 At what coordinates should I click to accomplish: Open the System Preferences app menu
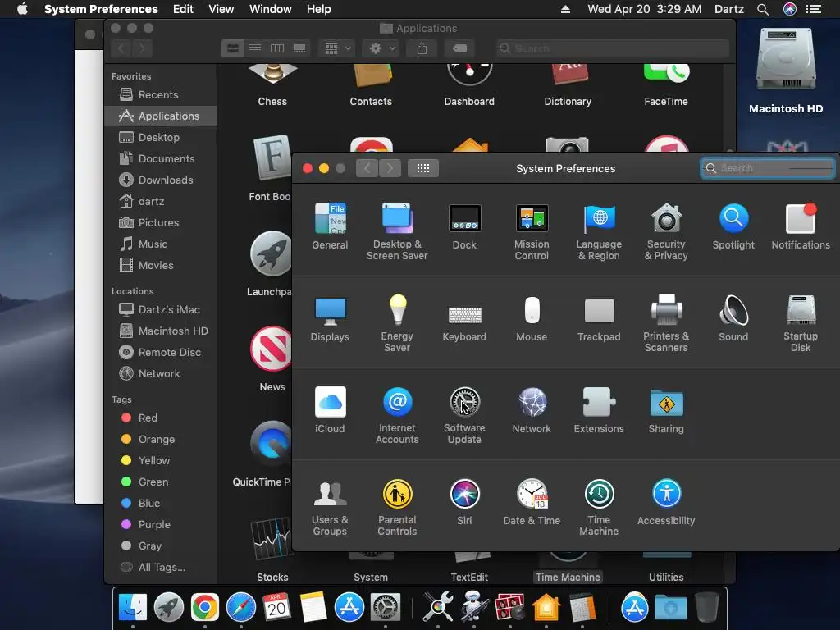(x=101, y=9)
